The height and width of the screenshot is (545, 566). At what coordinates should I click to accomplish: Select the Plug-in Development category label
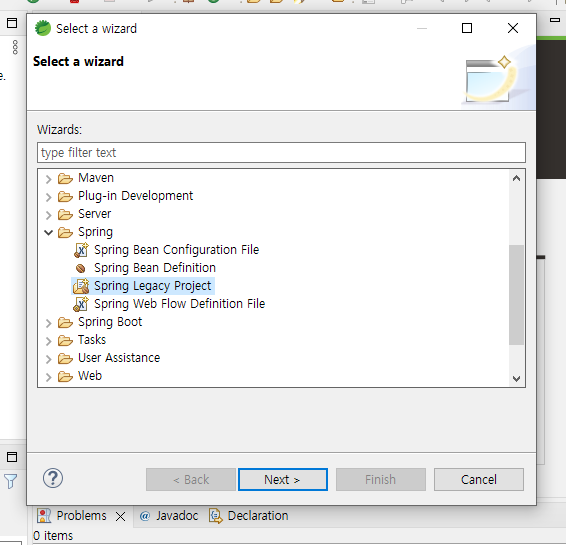point(135,196)
